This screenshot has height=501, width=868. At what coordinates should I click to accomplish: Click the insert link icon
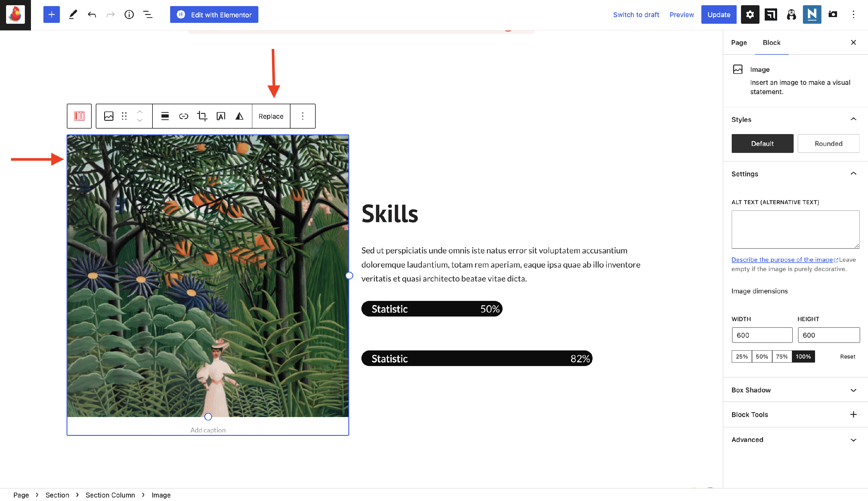(x=183, y=116)
